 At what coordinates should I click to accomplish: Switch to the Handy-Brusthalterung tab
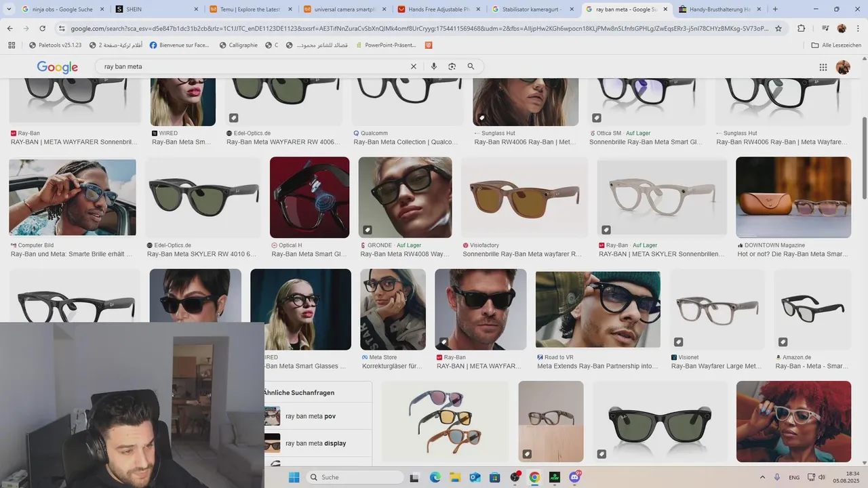[721, 9]
